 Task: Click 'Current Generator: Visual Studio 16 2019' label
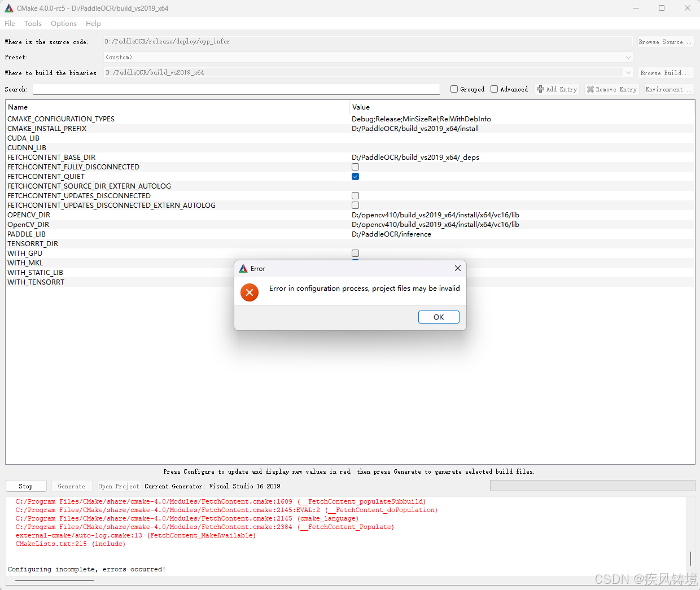[212, 486]
